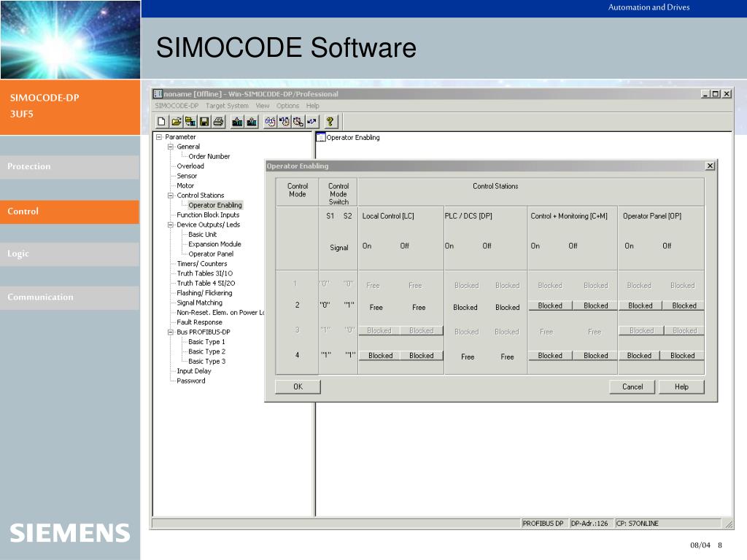
Task: Select Order Number in the tree
Action: coord(209,156)
